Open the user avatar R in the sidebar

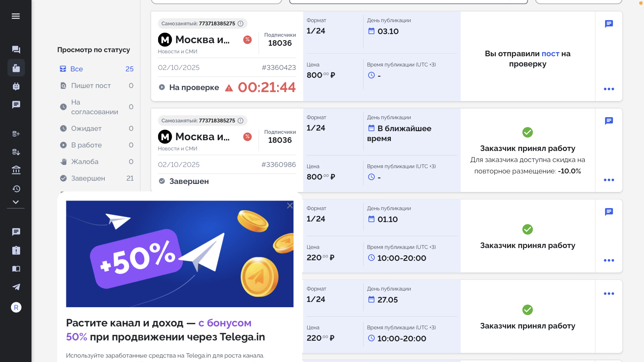[16, 307]
